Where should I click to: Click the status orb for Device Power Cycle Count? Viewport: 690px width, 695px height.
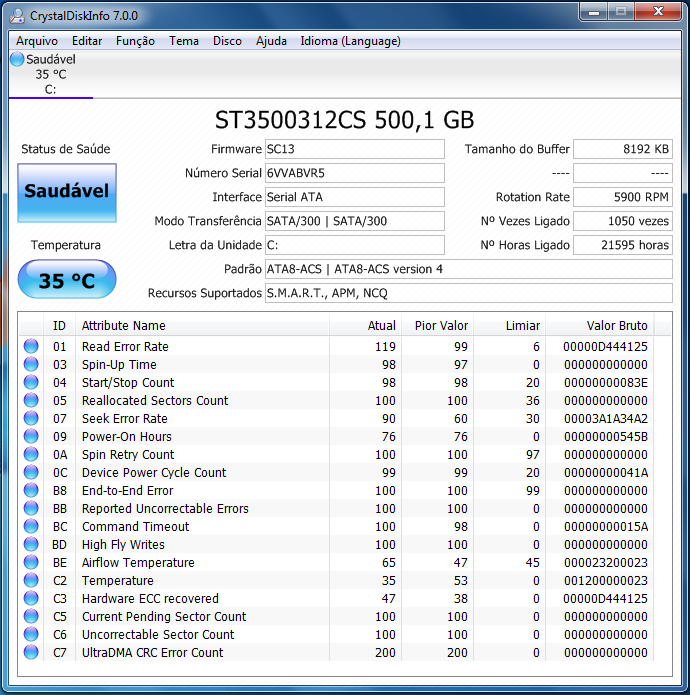point(31,472)
